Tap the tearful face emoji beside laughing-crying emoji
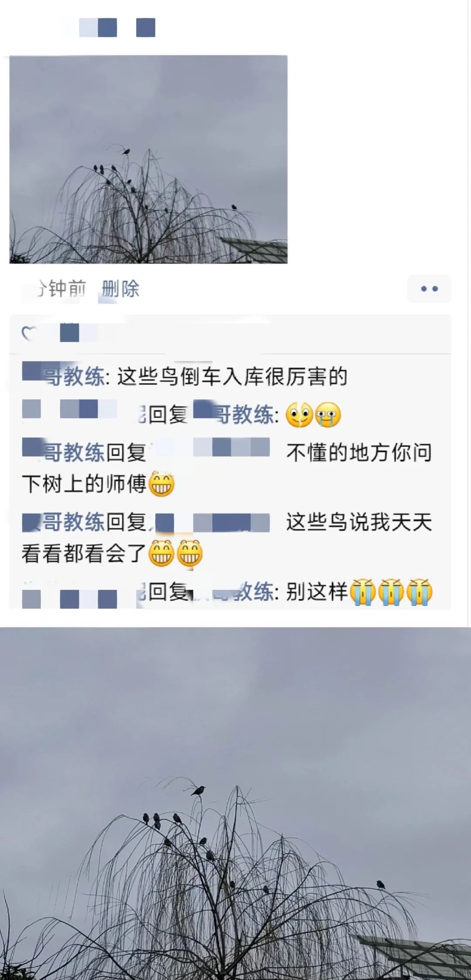The image size is (471, 980). tap(328, 415)
